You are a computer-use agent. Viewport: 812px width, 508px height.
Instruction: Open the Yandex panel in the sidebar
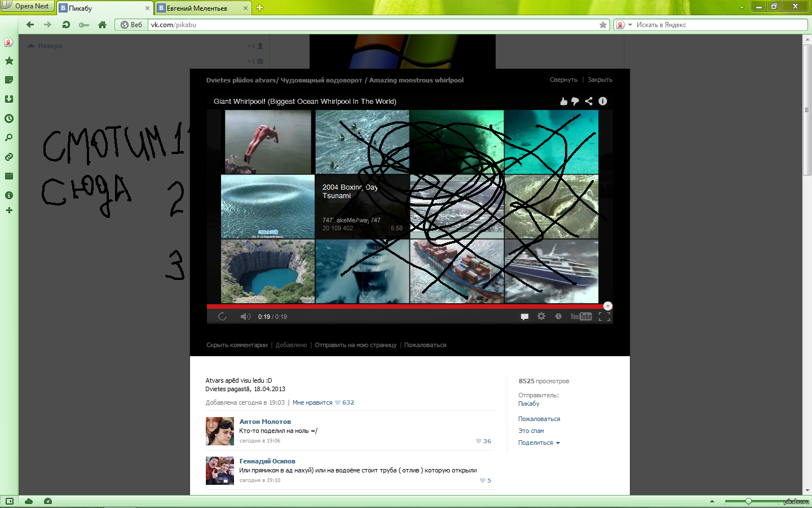(9, 42)
